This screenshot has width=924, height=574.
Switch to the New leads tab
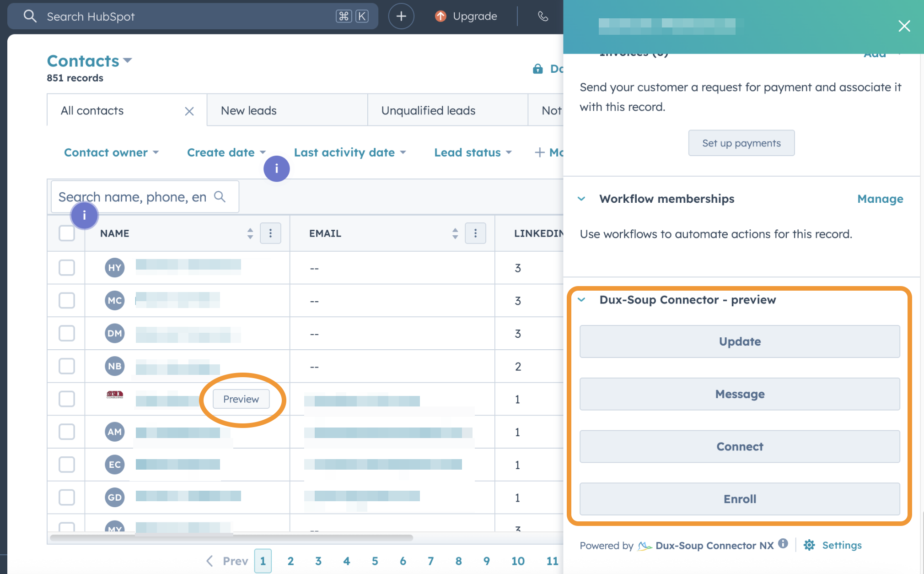pos(249,111)
